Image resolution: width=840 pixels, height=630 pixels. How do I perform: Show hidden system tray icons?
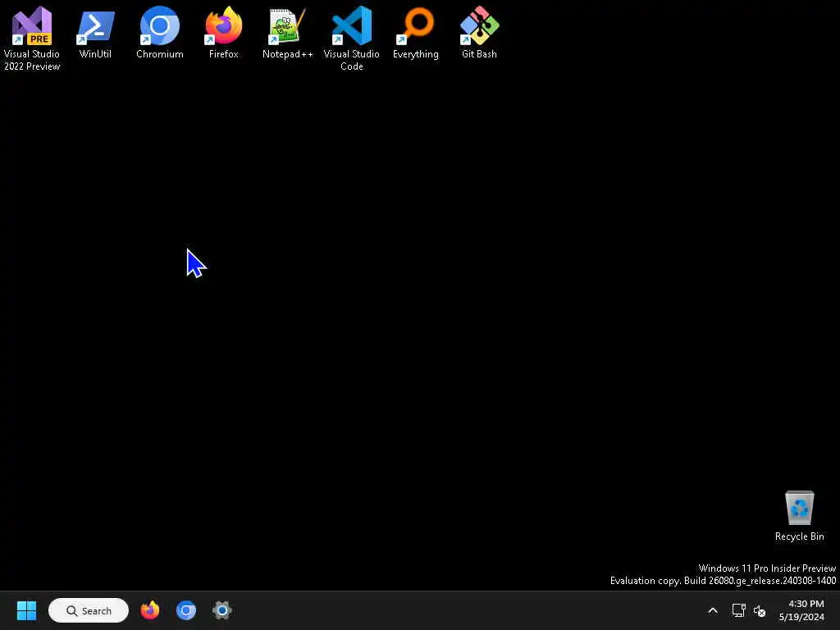point(713,610)
